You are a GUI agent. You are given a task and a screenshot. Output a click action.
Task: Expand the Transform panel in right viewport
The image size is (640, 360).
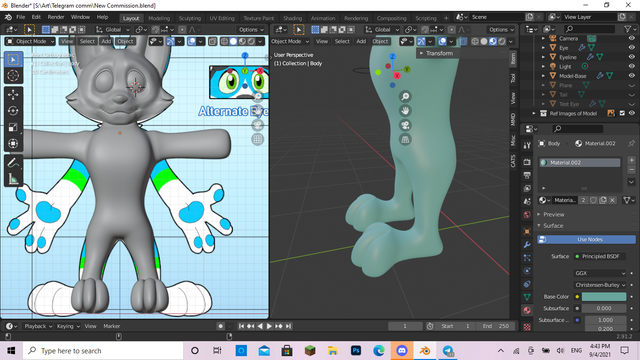(439, 53)
